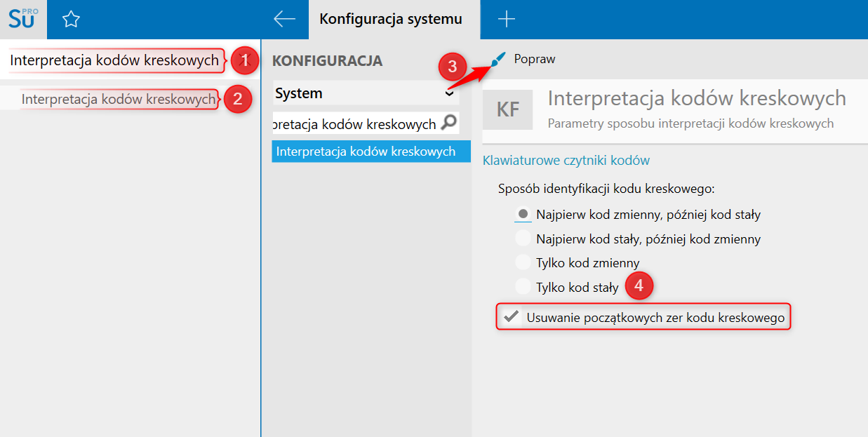This screenshot has height=437, width=868.
Task: Click the Popraw brush icon
Action: (498, 60)
